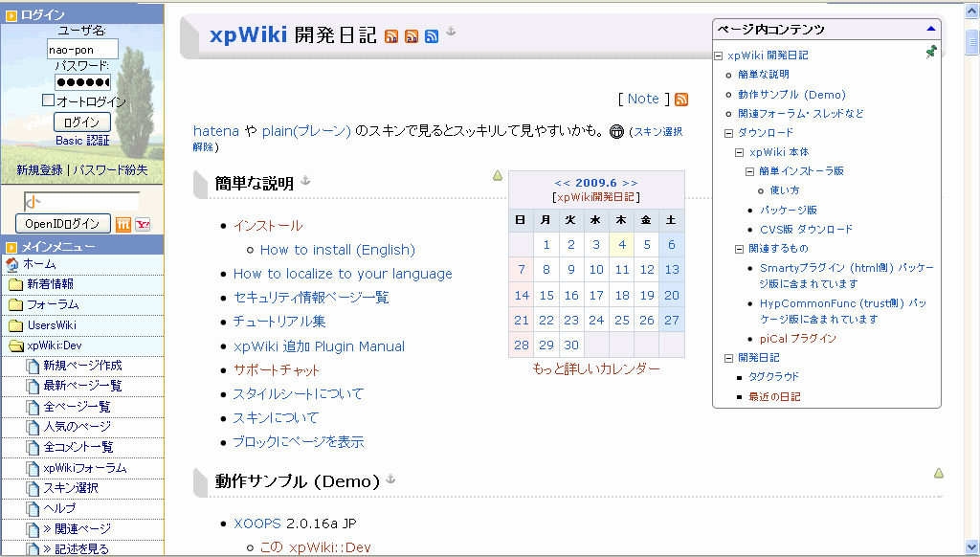This screenshot has width=980, height=557.
Task: Open the RSS icon next to Note
Action: coord(681,100)
